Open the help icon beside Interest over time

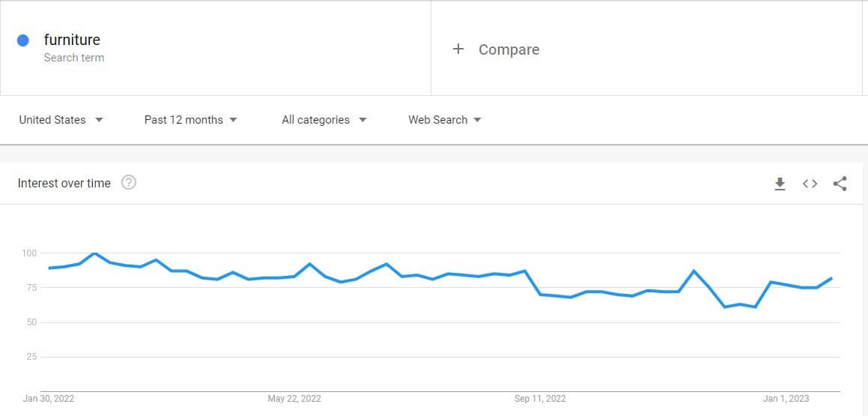[x=128, y=183]
